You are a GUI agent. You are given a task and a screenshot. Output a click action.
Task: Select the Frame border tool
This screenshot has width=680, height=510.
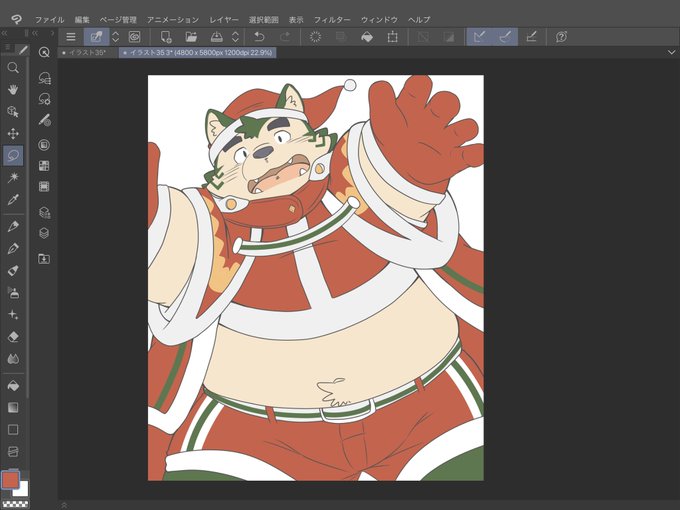[13, 451]
